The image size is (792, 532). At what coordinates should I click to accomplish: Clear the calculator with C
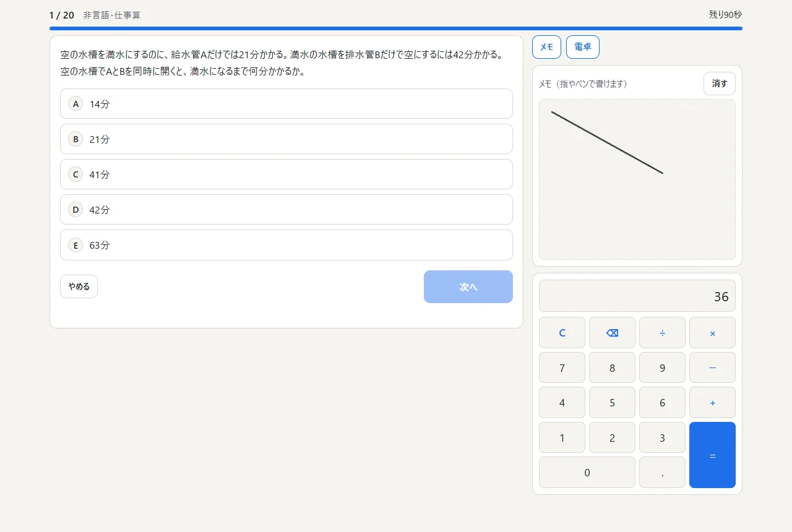562,333
